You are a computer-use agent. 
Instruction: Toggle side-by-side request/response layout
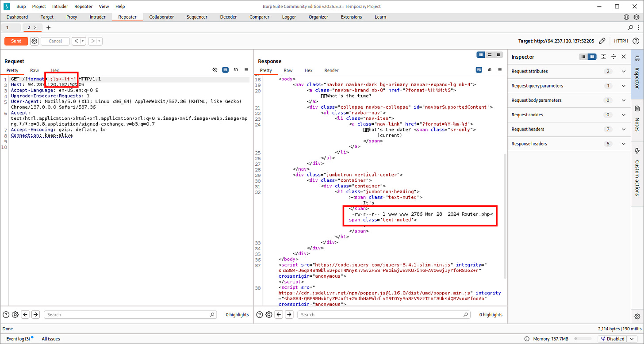(x=481, y=55)
